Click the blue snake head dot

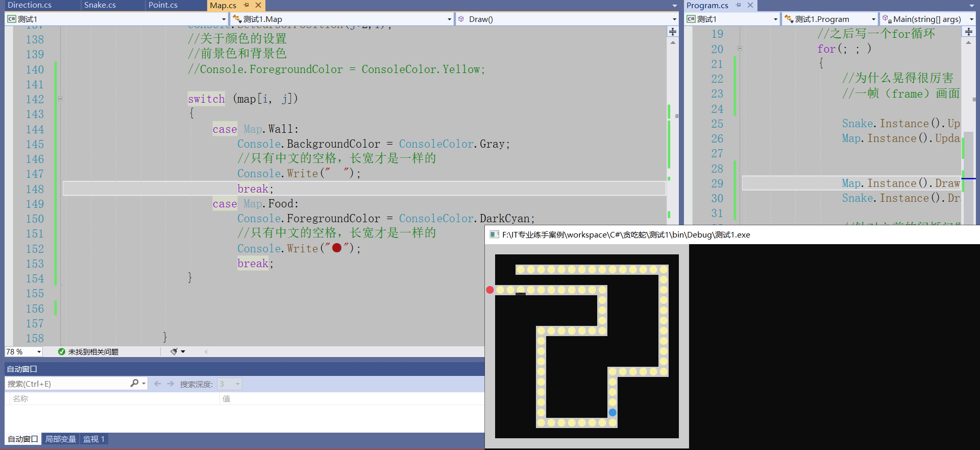pyautogui.click(x=612, y=413)
